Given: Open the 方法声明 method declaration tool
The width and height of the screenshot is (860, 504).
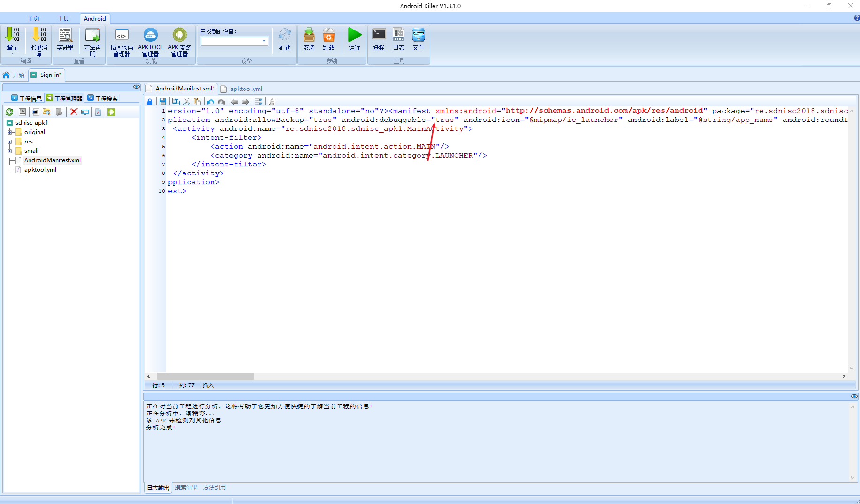Looking at the screenshot, I should pos(92,41).
